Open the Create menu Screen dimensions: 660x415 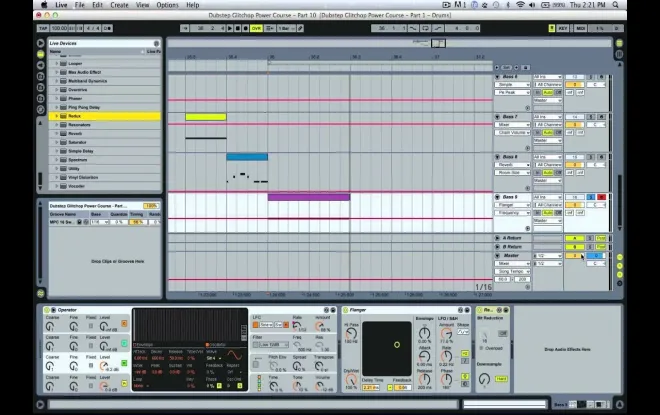[x=119, y=5]
